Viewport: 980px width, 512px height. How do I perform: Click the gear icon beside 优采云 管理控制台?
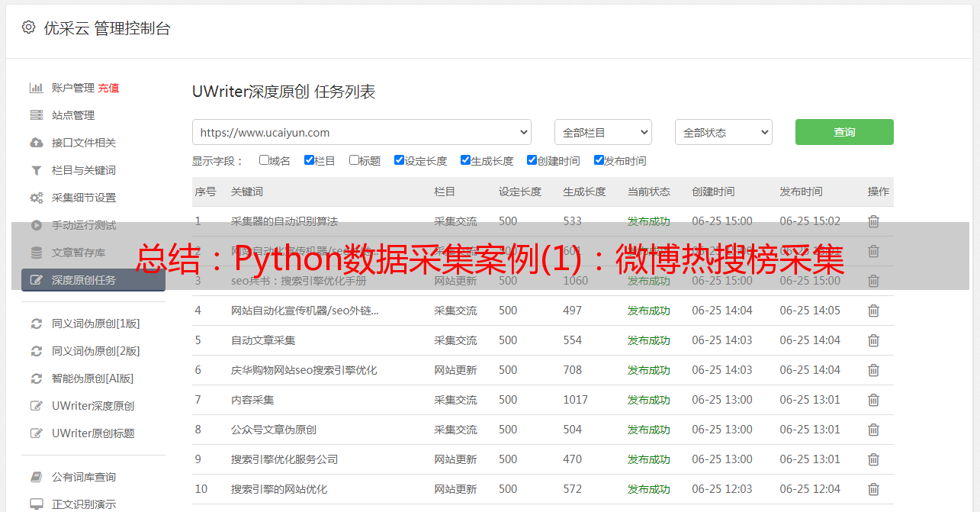point(28,27)
